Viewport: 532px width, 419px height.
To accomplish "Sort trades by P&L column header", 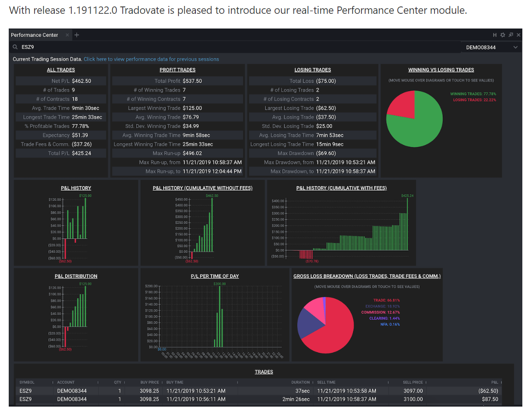I will [494, 382].
